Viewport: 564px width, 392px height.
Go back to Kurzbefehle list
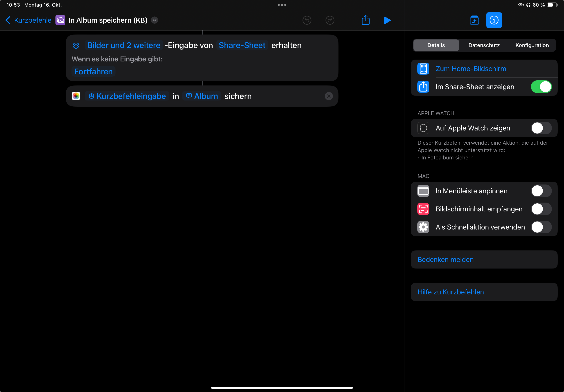[29, 20]
